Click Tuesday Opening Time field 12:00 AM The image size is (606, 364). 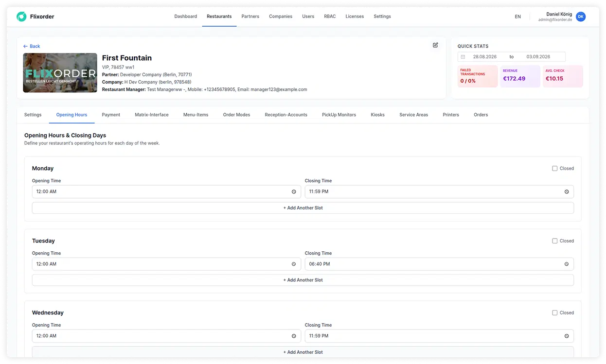point(166,264)
